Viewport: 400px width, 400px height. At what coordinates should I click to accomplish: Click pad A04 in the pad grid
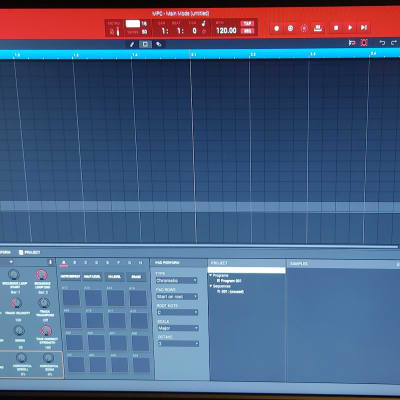point(141,365)
